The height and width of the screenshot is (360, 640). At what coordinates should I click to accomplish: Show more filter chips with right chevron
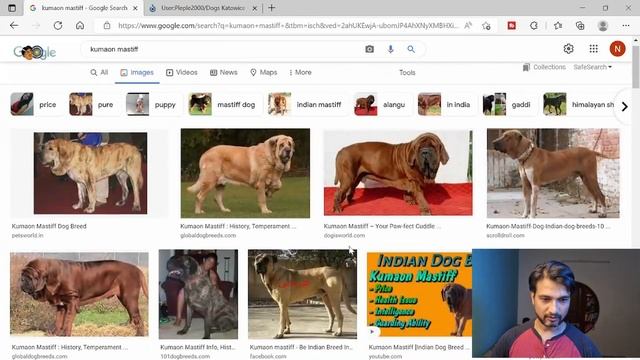point(624,107)
